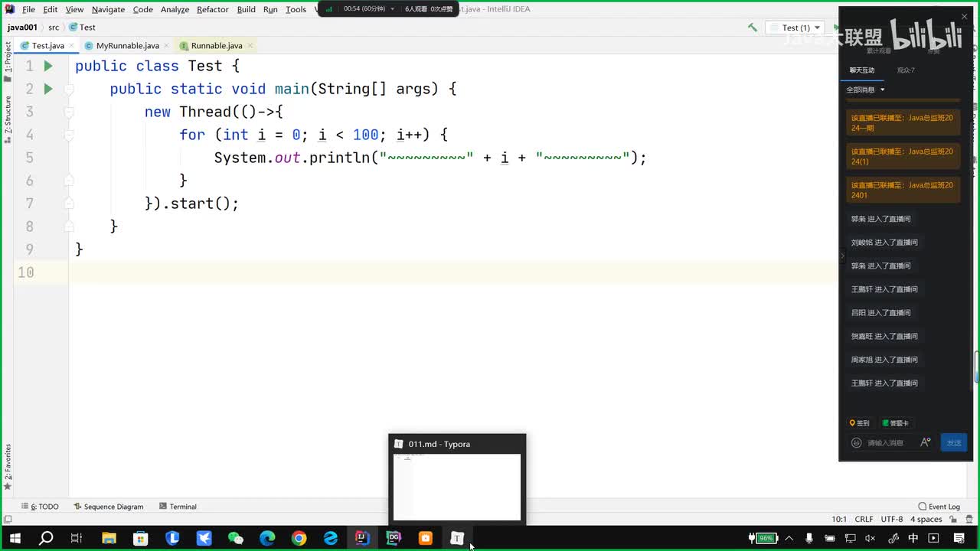Run the Test class from line 1 gutter

(x=47, y=66)
